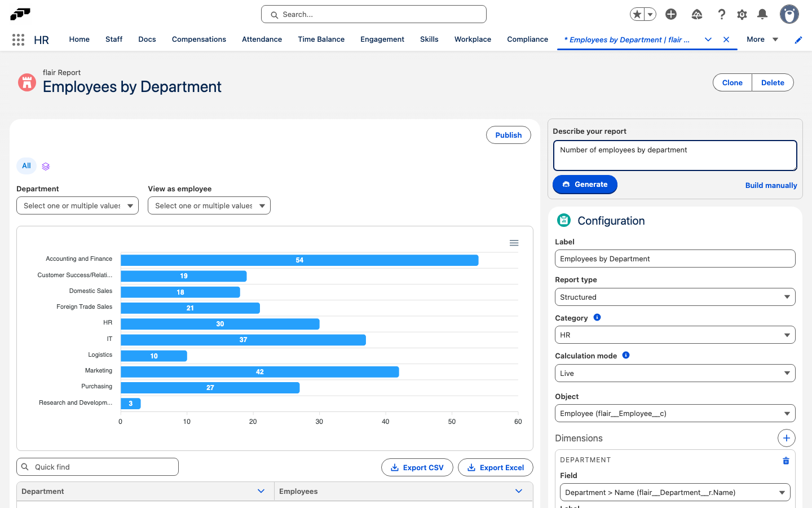Click the Logistics bar showing 10

point(154,356)
